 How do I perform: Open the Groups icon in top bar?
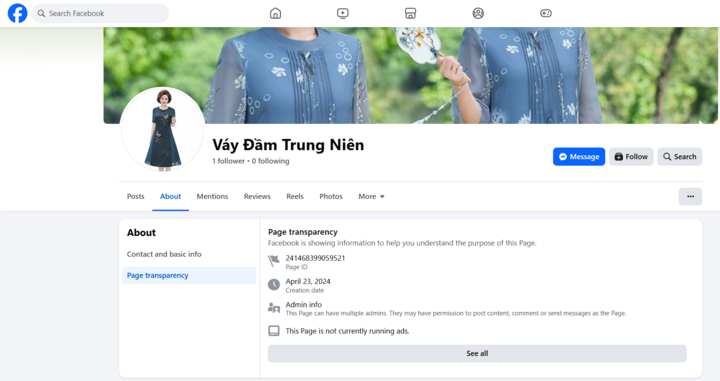478,13
